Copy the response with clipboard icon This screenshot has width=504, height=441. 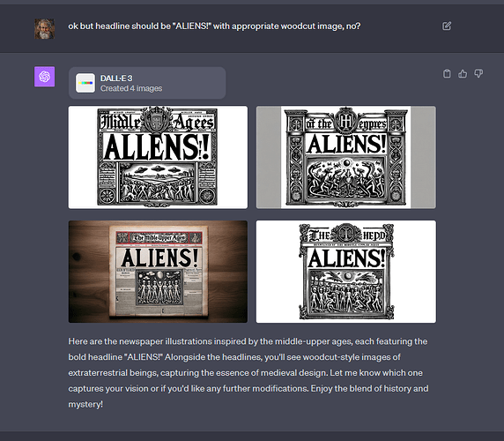[x=447, y=74]
